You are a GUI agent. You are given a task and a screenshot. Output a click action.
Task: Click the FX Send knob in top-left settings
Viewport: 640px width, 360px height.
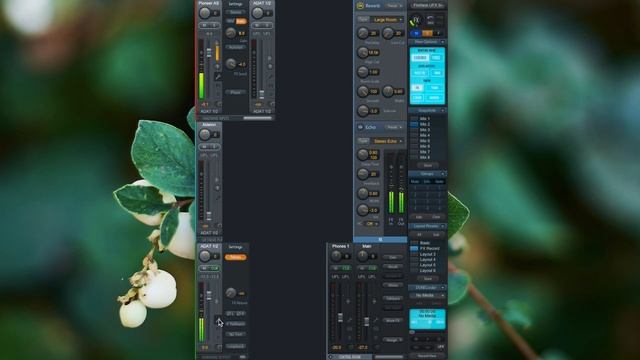click(x=231, y=64)
